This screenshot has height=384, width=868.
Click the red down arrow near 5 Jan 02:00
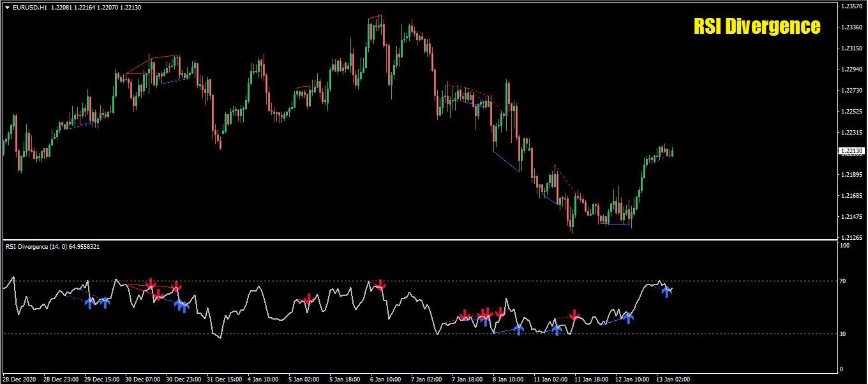click(309, 299)
